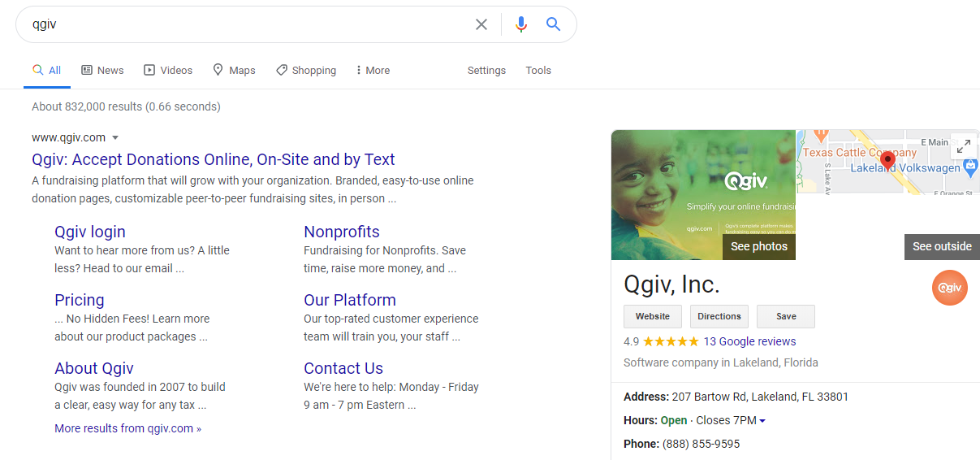
Task: Open the Pricing sitelink
Action: point(80,300)
